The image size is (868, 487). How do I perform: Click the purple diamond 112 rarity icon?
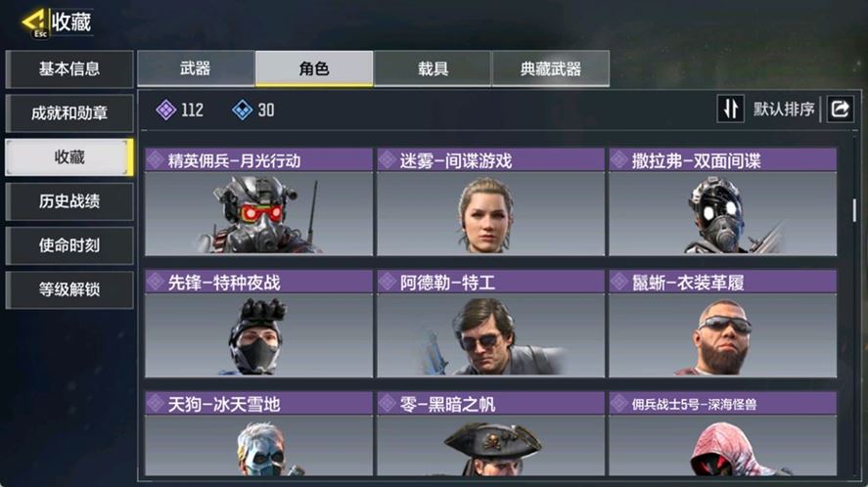[x=166, y=111]
